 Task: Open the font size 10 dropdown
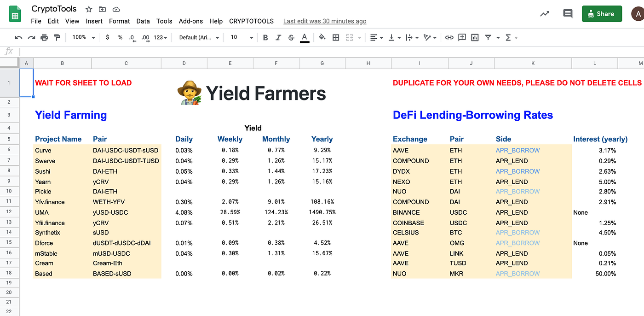tap(242, 37)
